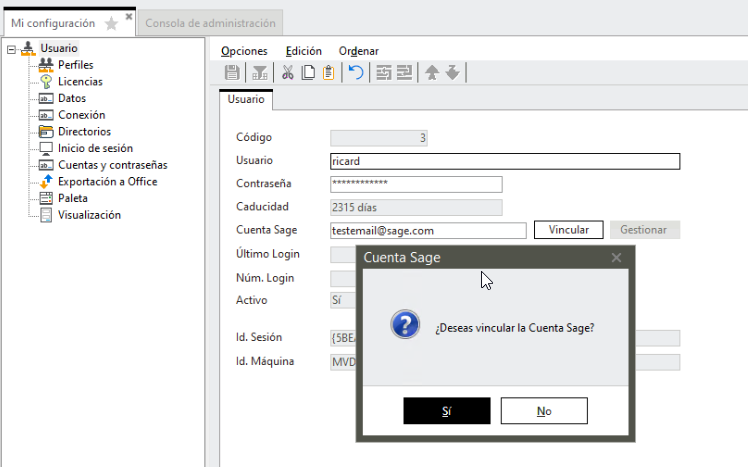Open the Edición menu

[303, 51]
